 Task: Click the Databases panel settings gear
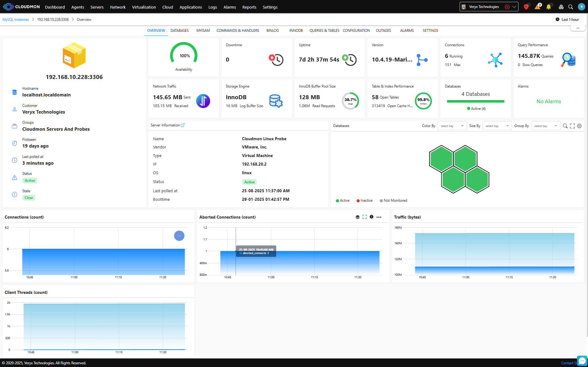pyautogui.click(x=579, y=126)
